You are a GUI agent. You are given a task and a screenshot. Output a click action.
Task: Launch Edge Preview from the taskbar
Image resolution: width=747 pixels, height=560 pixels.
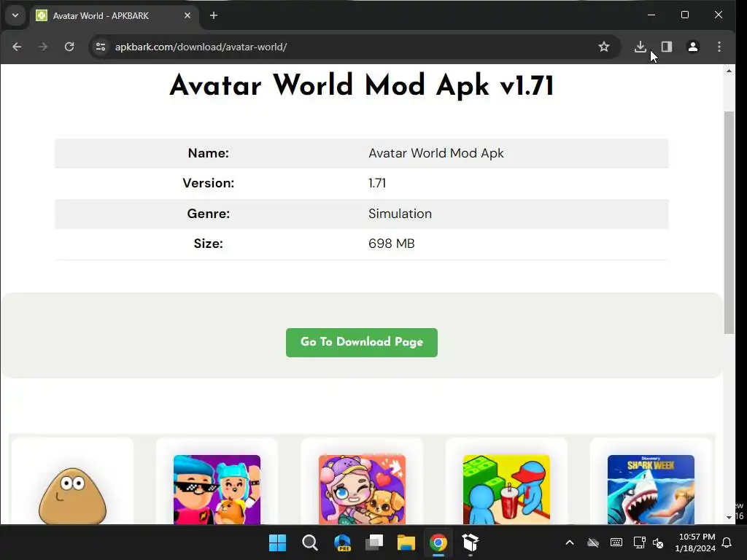pyautogui.click(x=342, y=542)
